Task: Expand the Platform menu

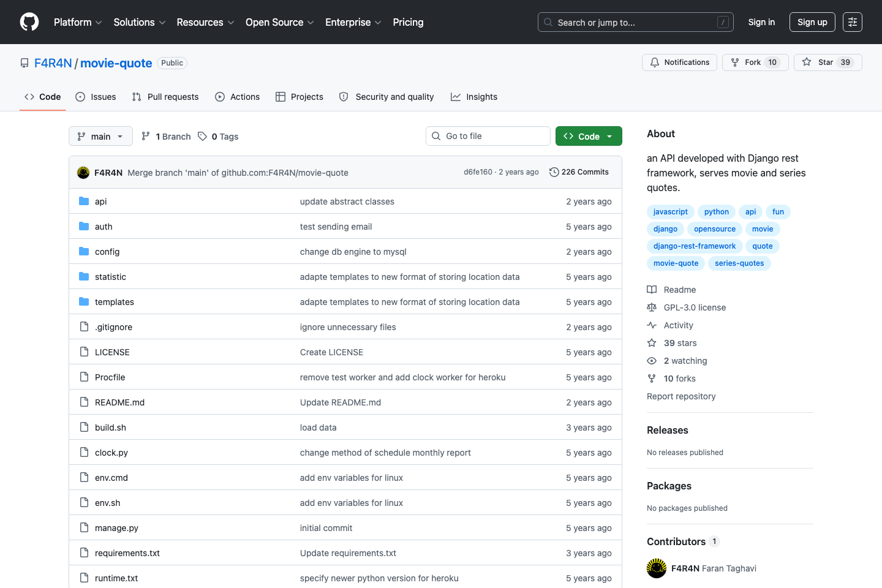Action: coord(78,22)
